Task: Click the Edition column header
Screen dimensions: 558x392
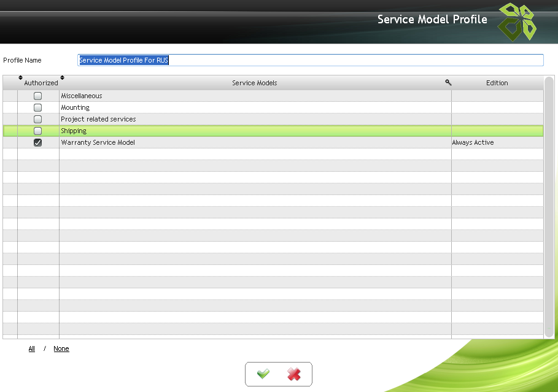Action: click(497, 83)
